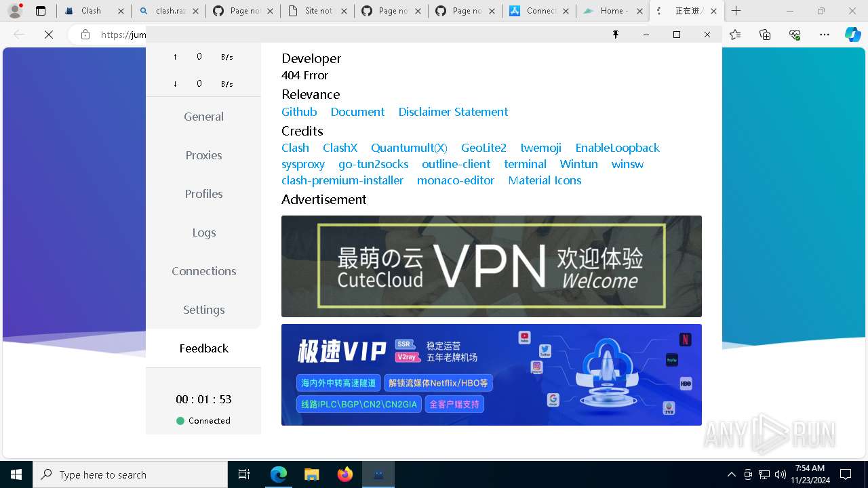Open the Connections section
Viewport: 868px width, 488px height.
(203, 271)
